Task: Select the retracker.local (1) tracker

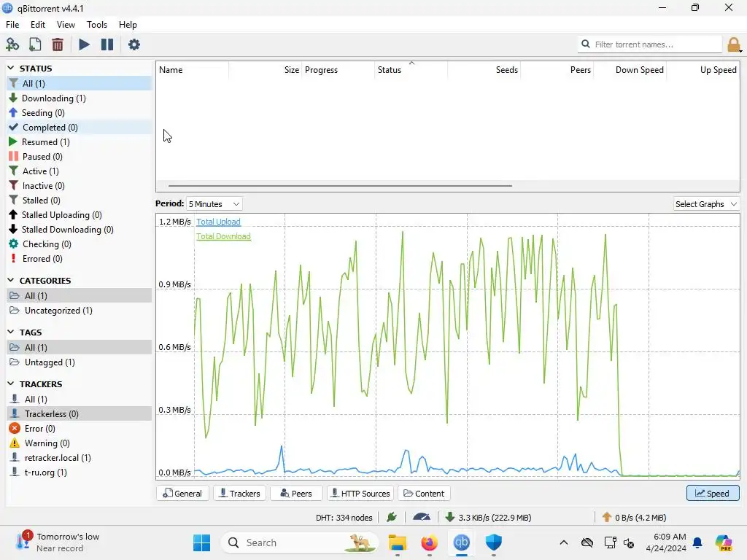Action: pos(79,458)
